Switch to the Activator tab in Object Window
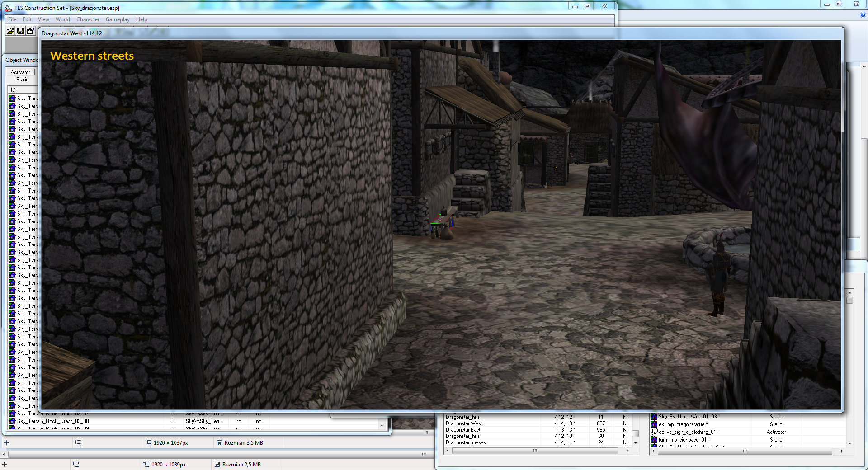The width and height of the screenshot is (868, 470). pos(20,72)
